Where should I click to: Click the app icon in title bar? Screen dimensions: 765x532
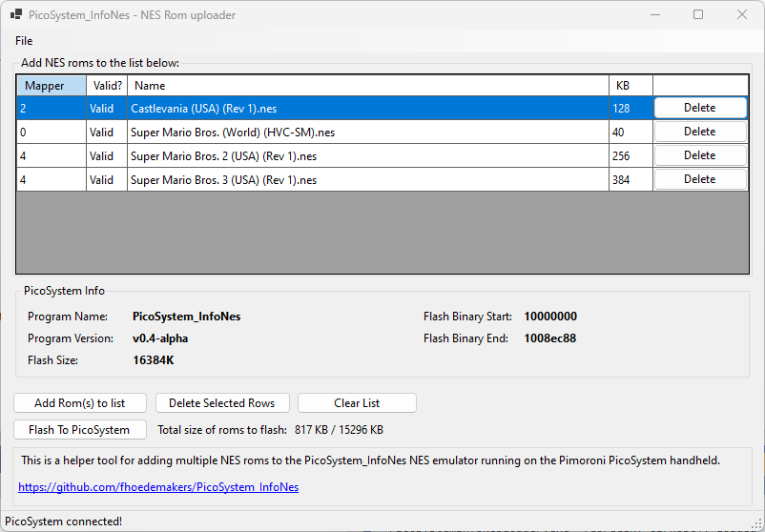pos(16,14)
